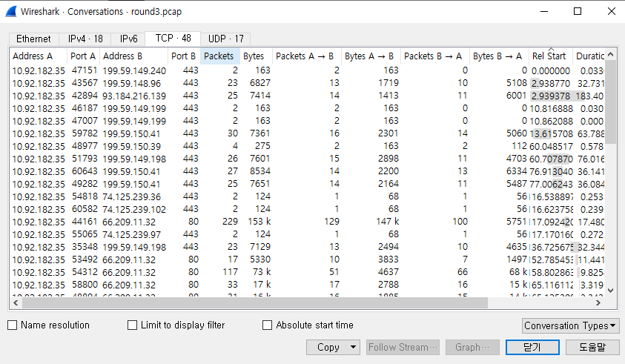Select the row with address 74.125.239.102
625x364 pixels.
307,209
